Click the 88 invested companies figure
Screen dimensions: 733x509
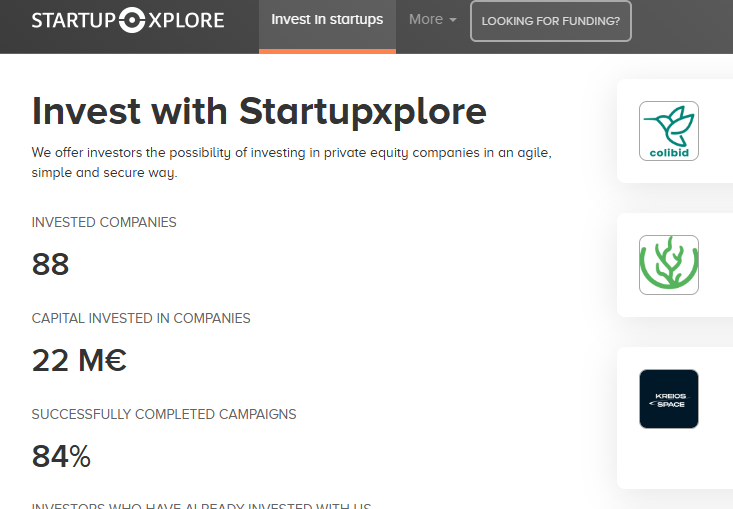pos(50,264)
